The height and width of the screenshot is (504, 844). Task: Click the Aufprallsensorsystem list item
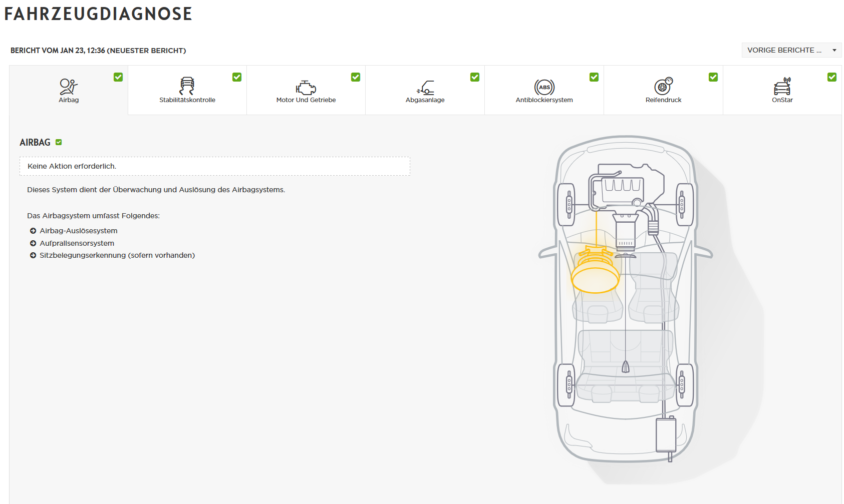click(x=77, y=243)
